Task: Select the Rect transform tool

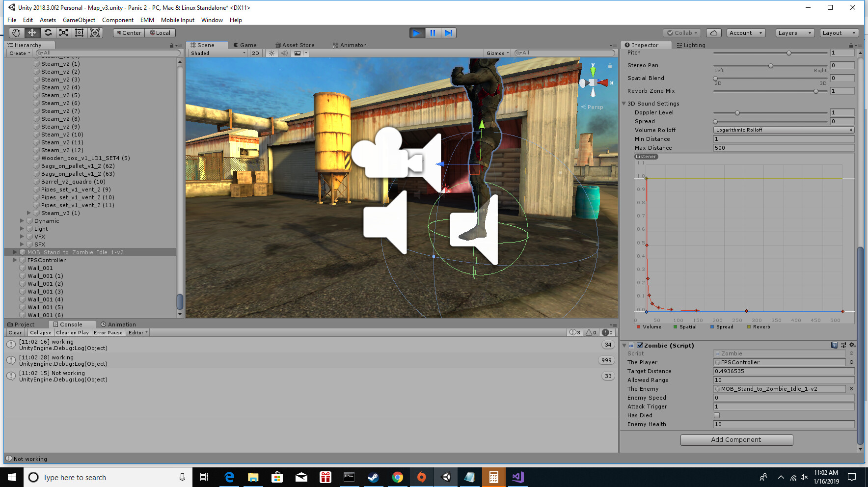Action: [79, 32]
